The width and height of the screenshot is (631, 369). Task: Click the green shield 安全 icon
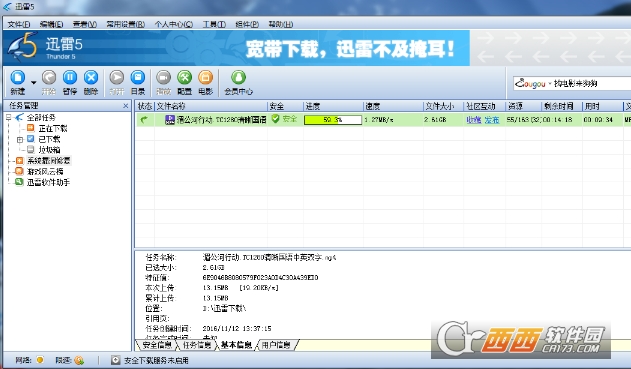275,119
